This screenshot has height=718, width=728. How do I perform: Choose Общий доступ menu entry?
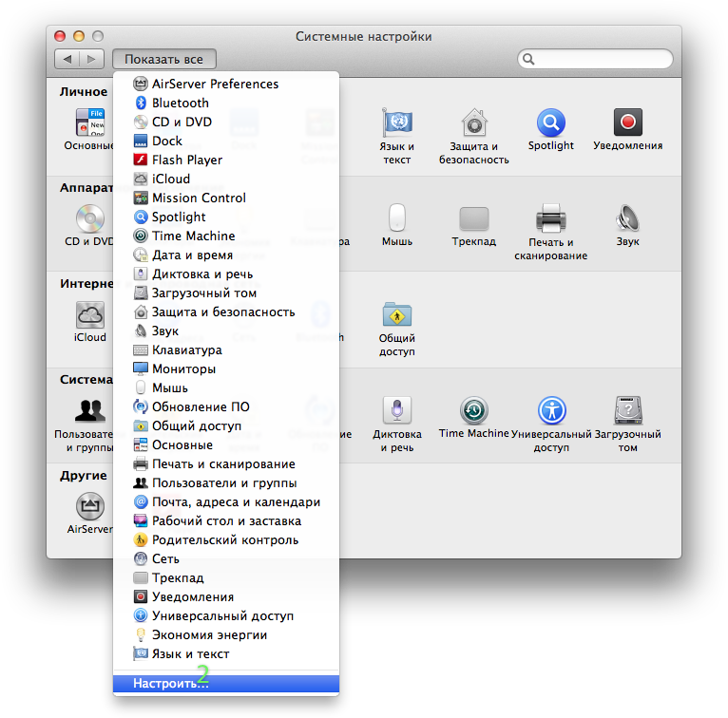[226, 426]
